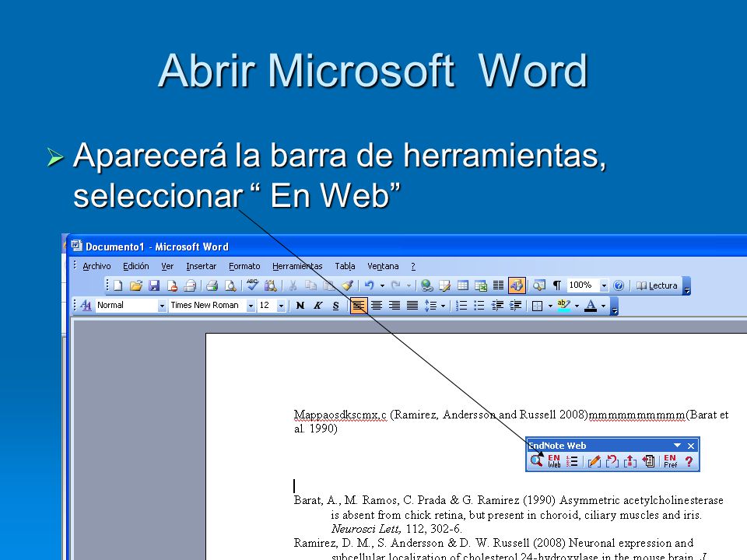Open EndNote Web toolbar options arrow
Screen dimensions: 747x560
tap(677, 446)
